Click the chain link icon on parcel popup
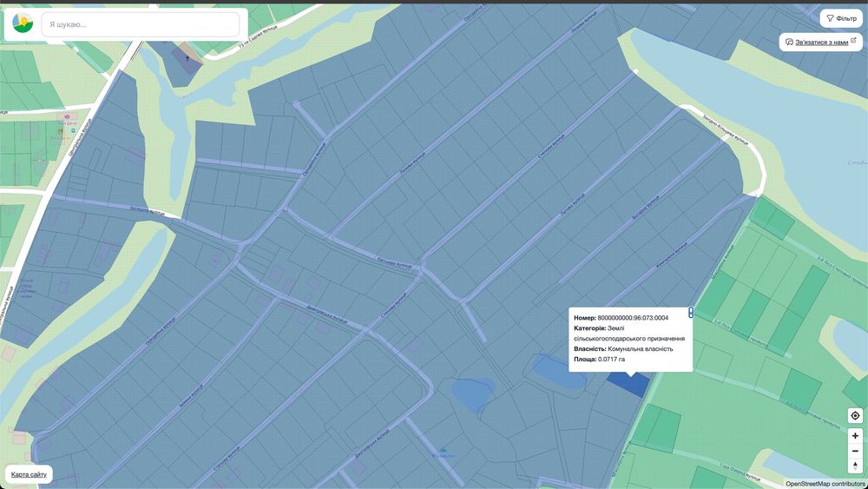The width and height of the screenshot is (868, 489). click(690, 313)
